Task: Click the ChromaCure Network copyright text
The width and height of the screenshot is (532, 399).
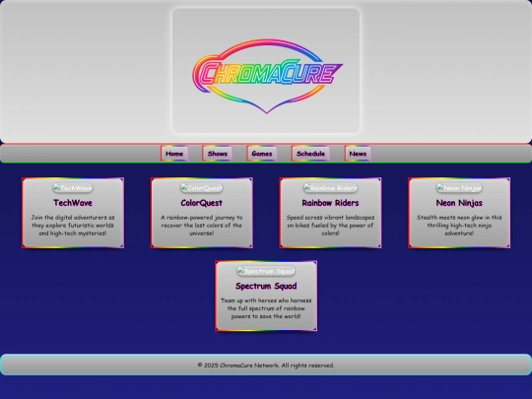Action: click(x=266, y=366)
